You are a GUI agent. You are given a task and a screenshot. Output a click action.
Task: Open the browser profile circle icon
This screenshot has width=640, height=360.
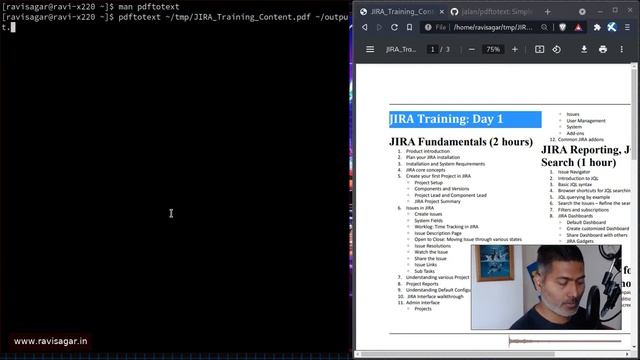[582, 11]
